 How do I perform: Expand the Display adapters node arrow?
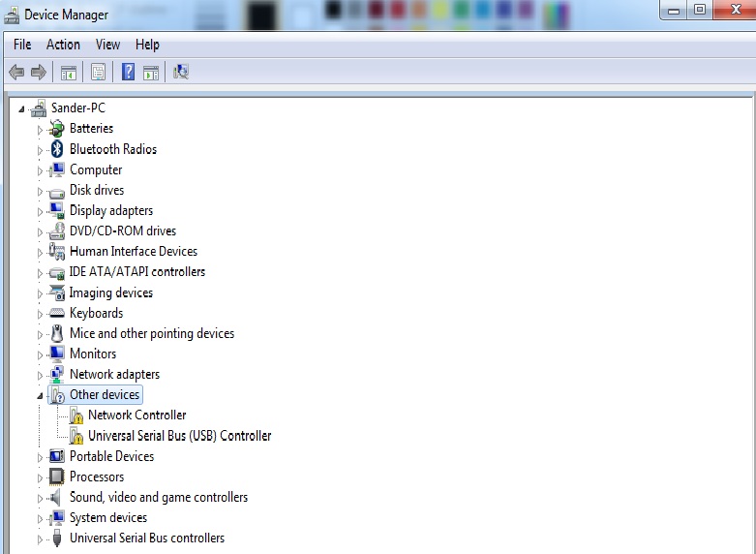click(x=40, y=211)
